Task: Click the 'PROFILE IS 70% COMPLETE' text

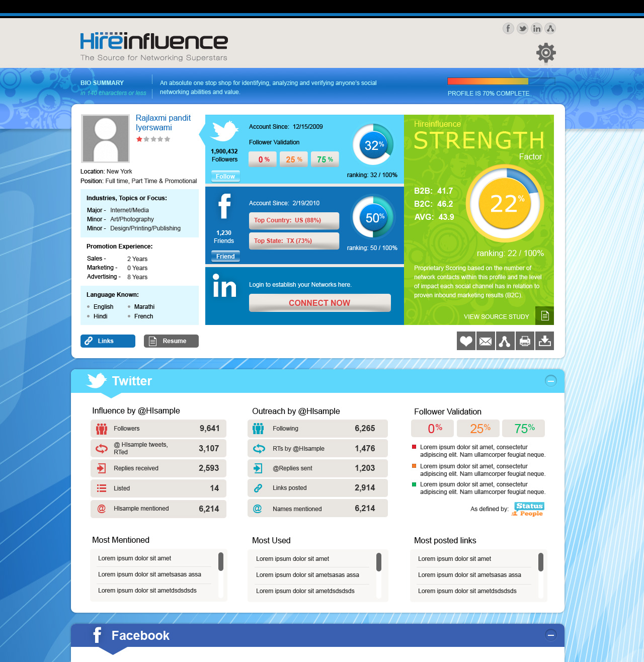Action: [x=489, y=94]
